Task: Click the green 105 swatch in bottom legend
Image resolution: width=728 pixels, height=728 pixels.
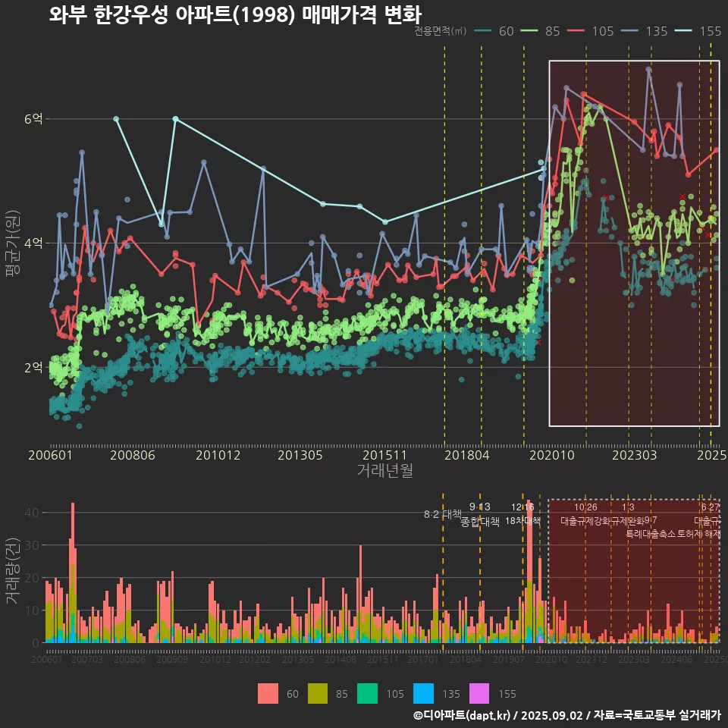Action: pyautogui.click(x=367, y=694)
